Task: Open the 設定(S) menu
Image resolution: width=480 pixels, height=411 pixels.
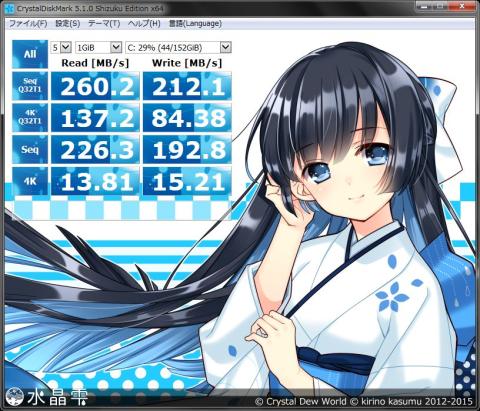Action: 68,24
